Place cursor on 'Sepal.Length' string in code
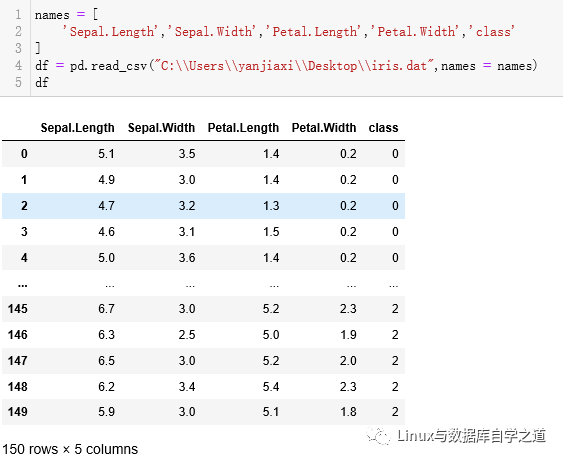The height and width of the screenshot is (461, 563). click(110, 32)
